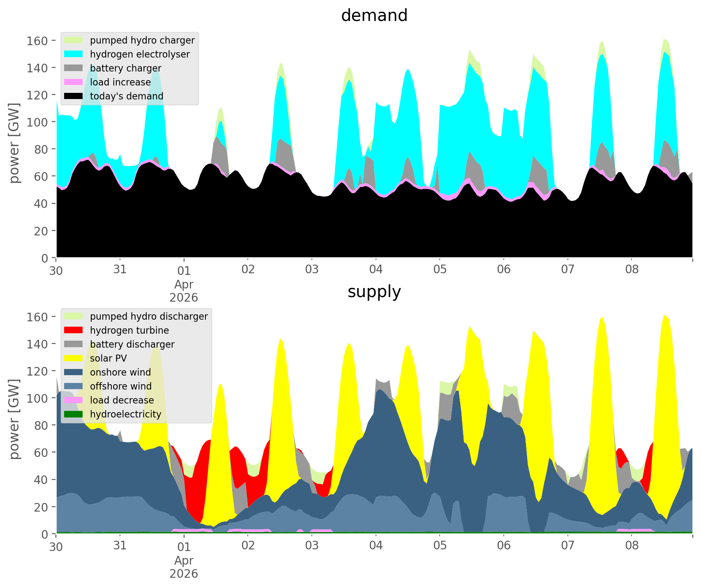This screenshot has width=701, height=588.
Task: Select the red hydrogen turbine legend swatch
Action: click(x=74, y=330)
